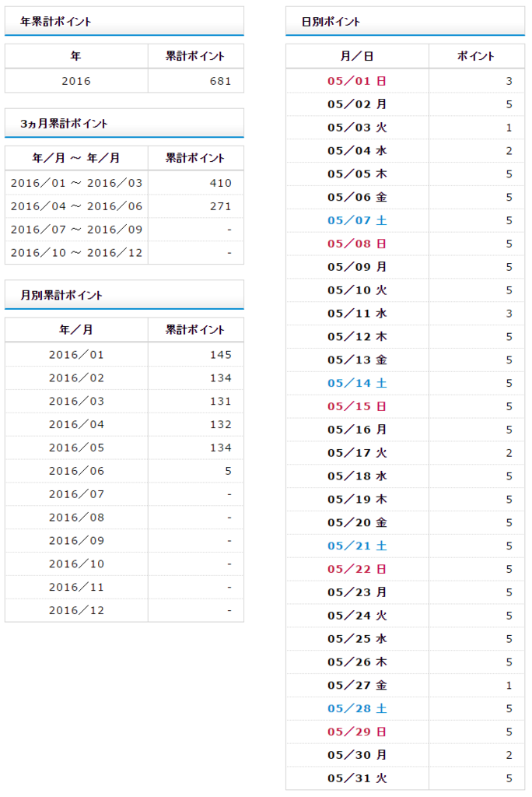Click the 2016/09 monthly row
This screenshot has width=532, height=797.
click(124, 541)
